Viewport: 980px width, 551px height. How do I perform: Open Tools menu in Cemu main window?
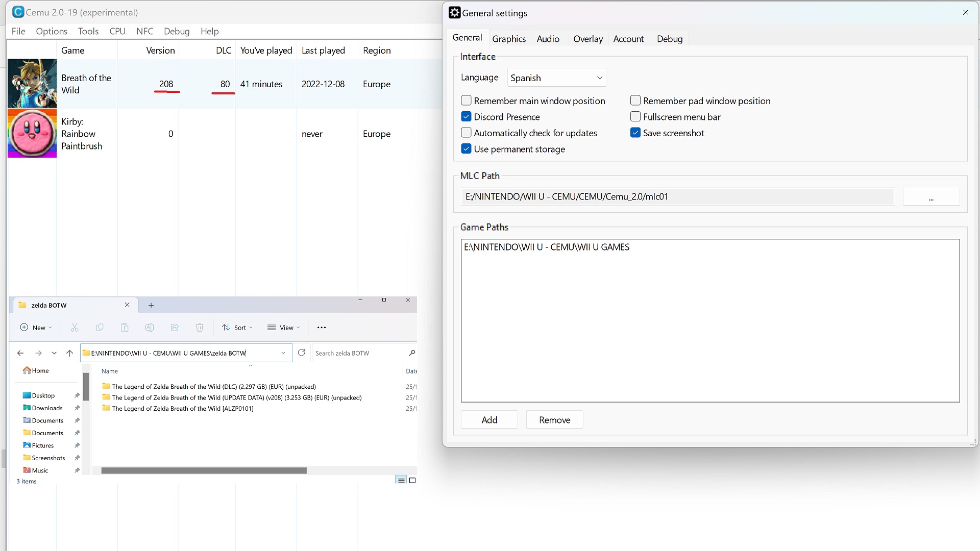88,31
